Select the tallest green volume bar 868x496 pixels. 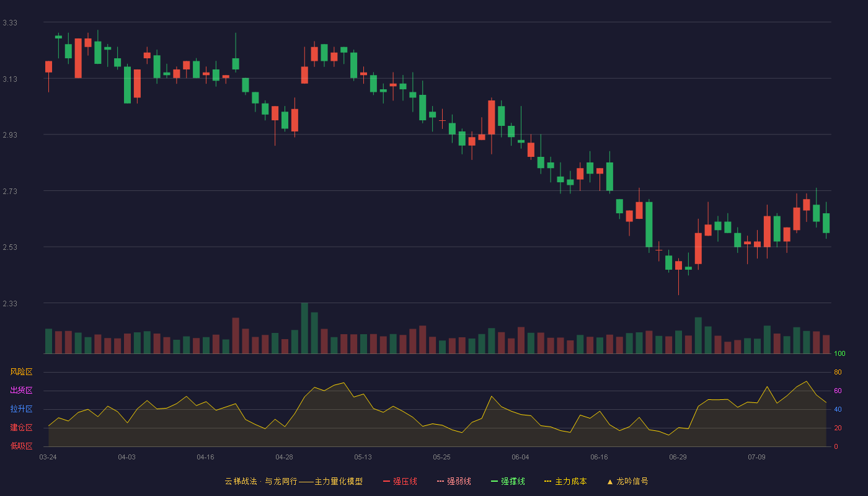pos(304,328)
